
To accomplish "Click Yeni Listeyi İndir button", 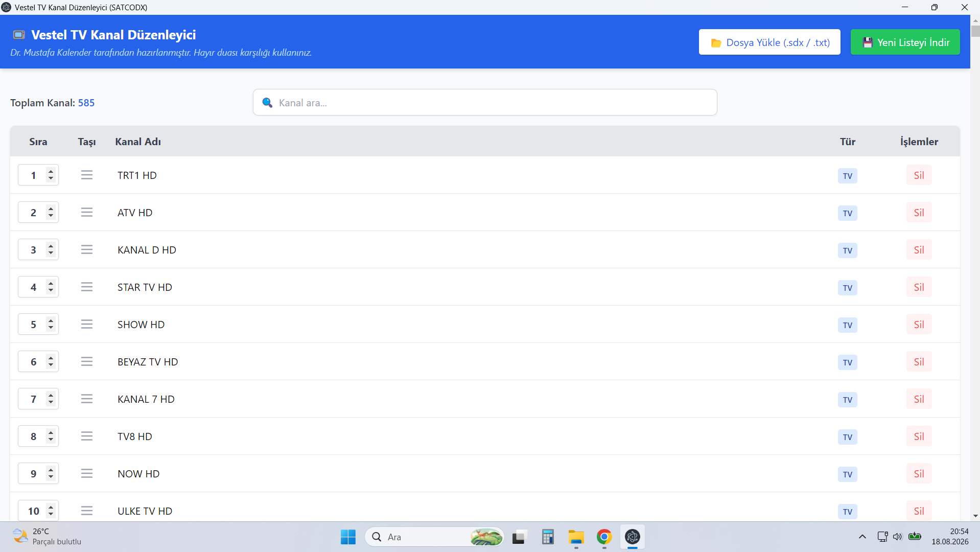I will (905, 42).
